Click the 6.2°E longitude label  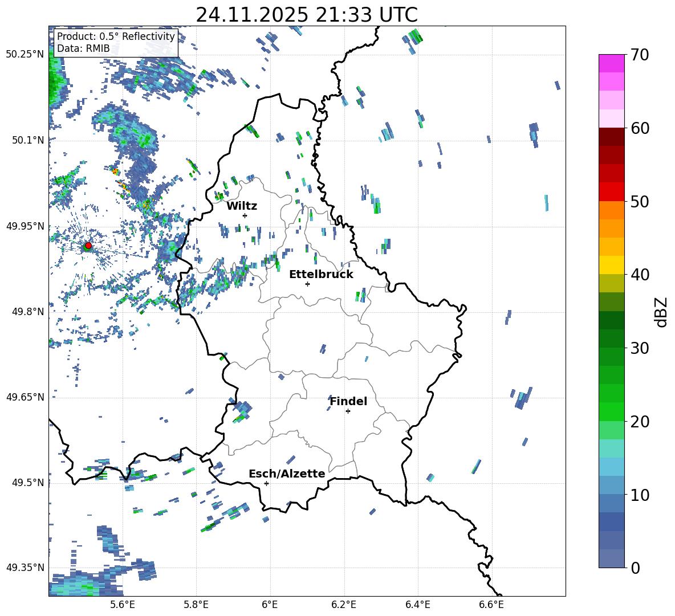(344, 605)
